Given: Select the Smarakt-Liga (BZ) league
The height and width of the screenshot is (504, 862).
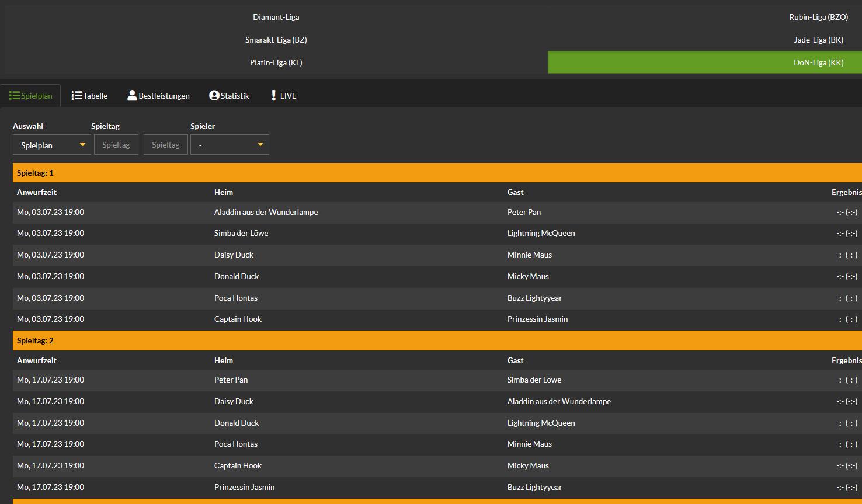Looking at the screenshot, I should 276,40.
